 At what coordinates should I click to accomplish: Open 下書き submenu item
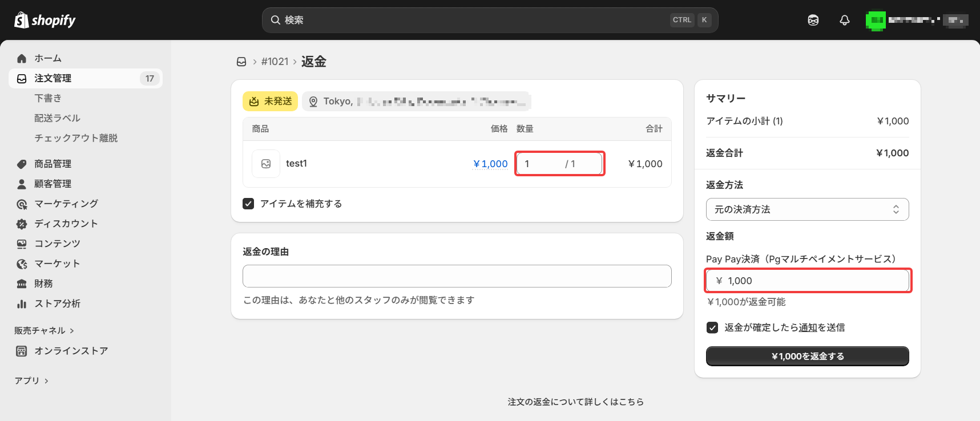pos(48,98)
